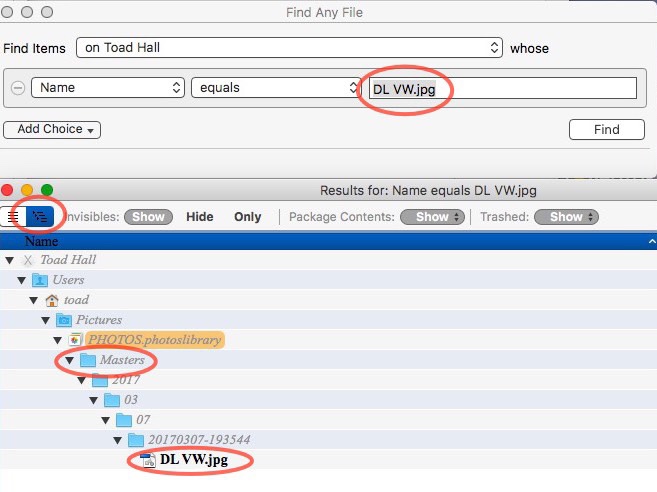The width and height of the screenshot is (657, 492).
Task: Remove the search rule with minus button
Action: click(x=18, y=88)
